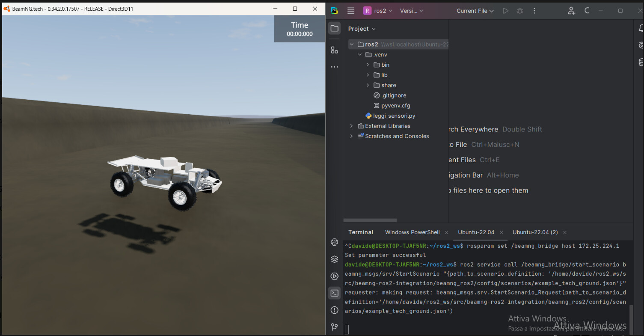The width and height of the screenshot is (644, 336).
Task: Click the purple 'R' project badge
Action: [x=367, y=11]
